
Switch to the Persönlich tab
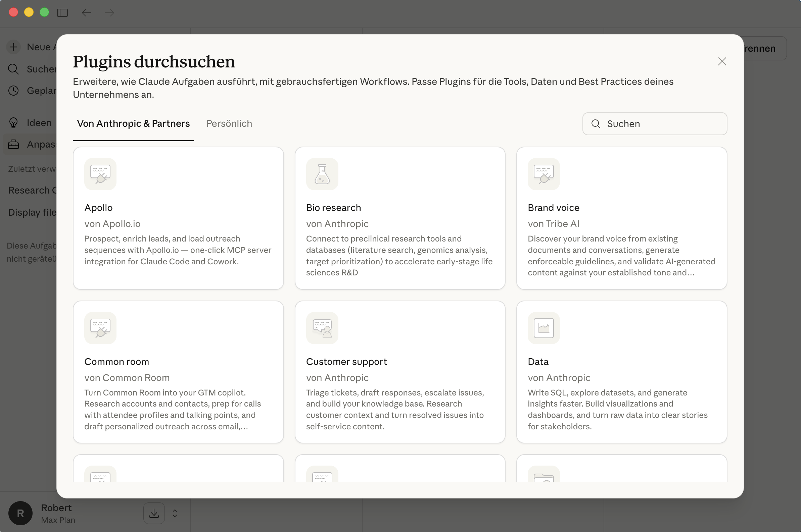[x=229, y=123]
